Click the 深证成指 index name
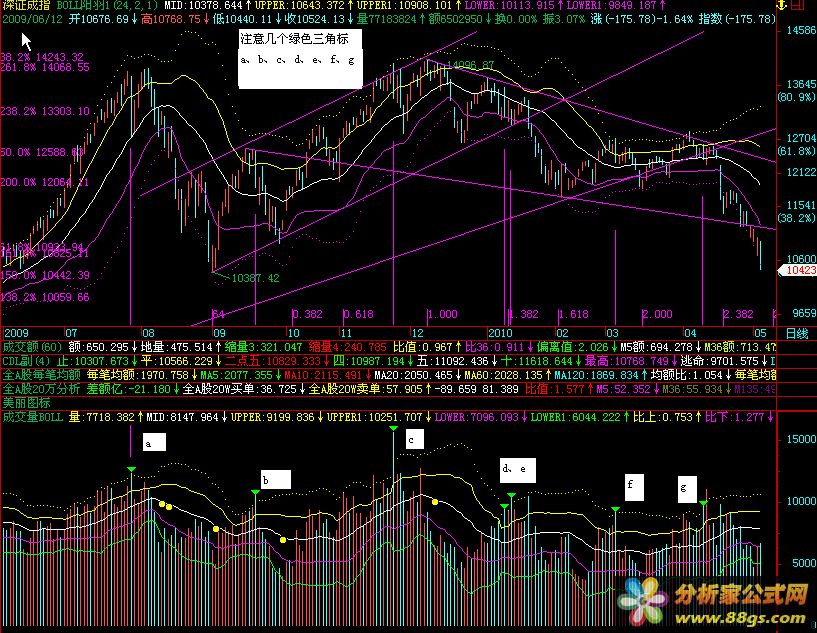 tap(24, 6)
